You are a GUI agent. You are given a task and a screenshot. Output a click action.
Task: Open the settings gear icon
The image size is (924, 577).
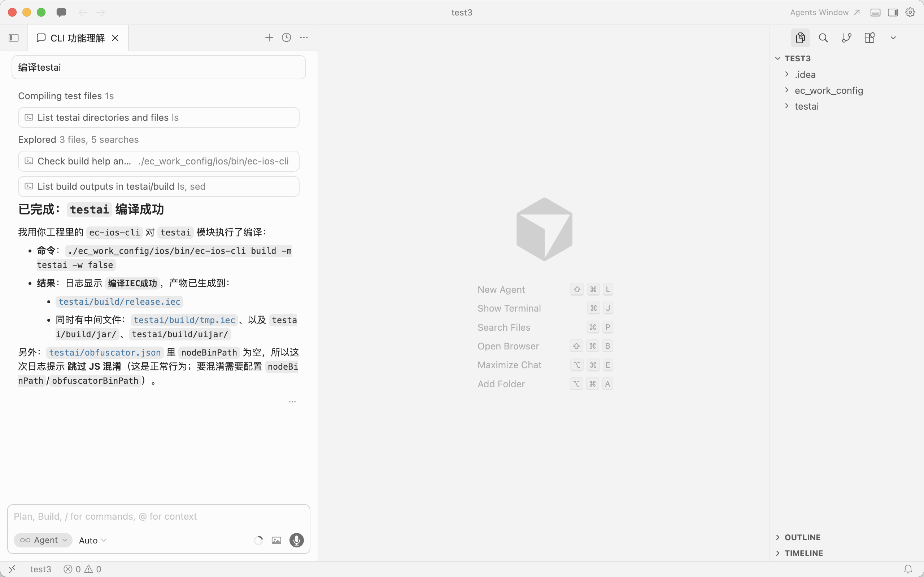tap(910, 13)
